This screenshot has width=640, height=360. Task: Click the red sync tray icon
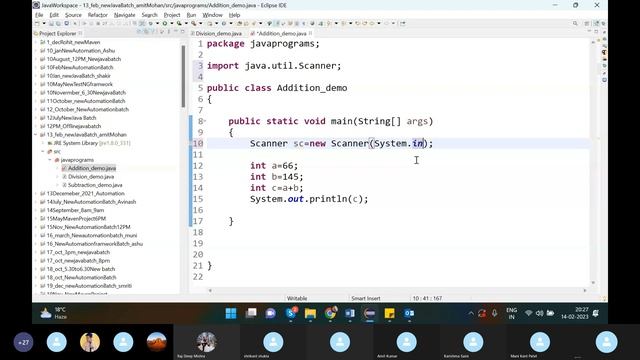pos(482,313)
